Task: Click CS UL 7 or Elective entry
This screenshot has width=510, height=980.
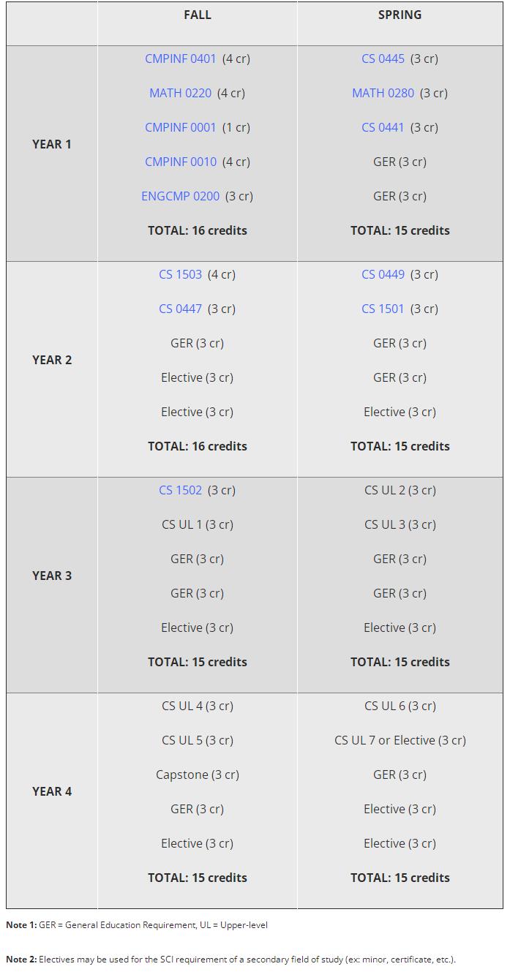Action: click(x=400, y=740)
